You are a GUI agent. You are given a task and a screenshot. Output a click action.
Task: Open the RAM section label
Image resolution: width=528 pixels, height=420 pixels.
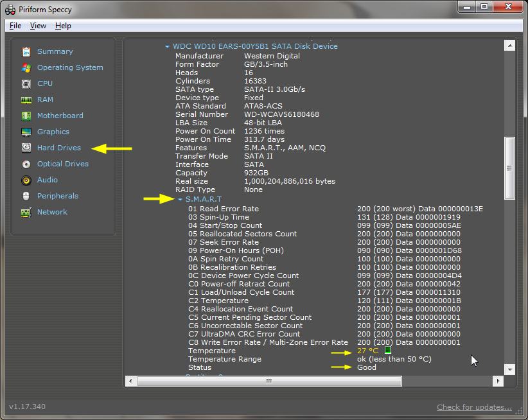click(x=45, y=100)
